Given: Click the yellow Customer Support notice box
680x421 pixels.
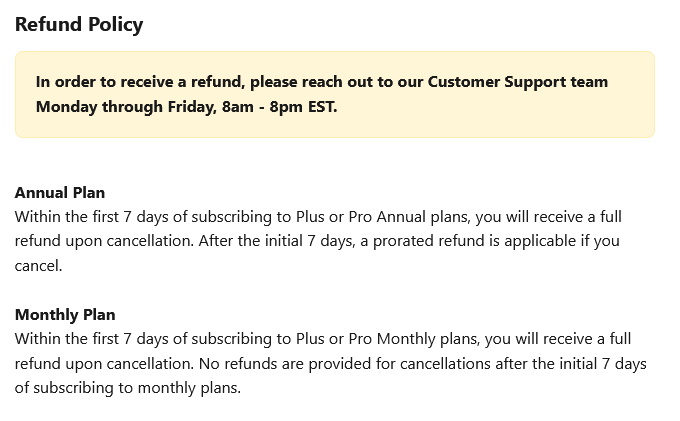Looking at the screenshot, I should (335, 95).
